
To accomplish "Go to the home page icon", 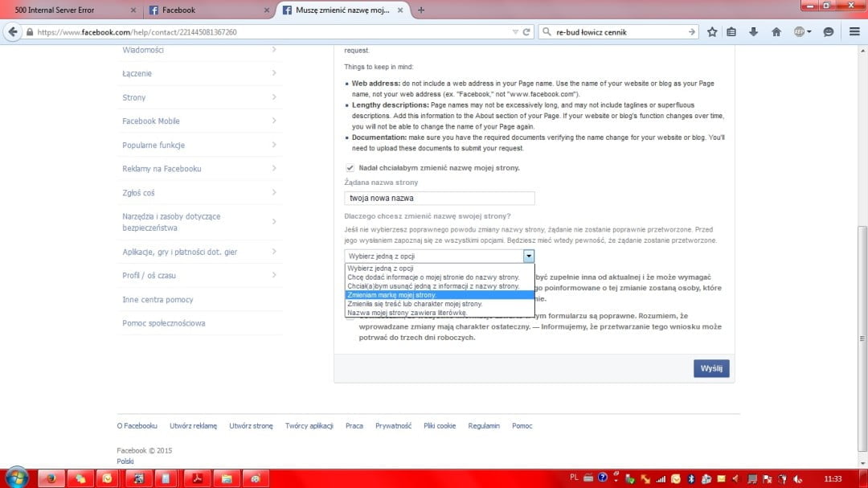I will point(776,32).
